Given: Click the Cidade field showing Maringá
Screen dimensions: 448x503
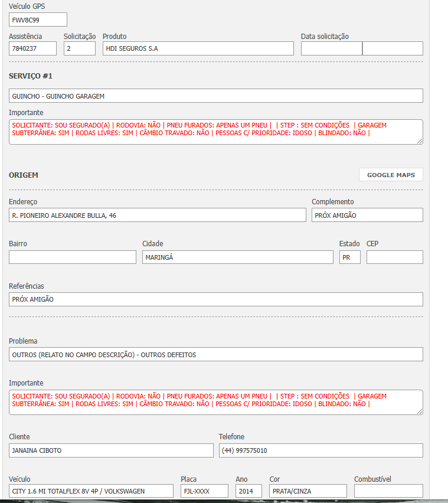Looking at the screenshot, I should tap(237, 257).
